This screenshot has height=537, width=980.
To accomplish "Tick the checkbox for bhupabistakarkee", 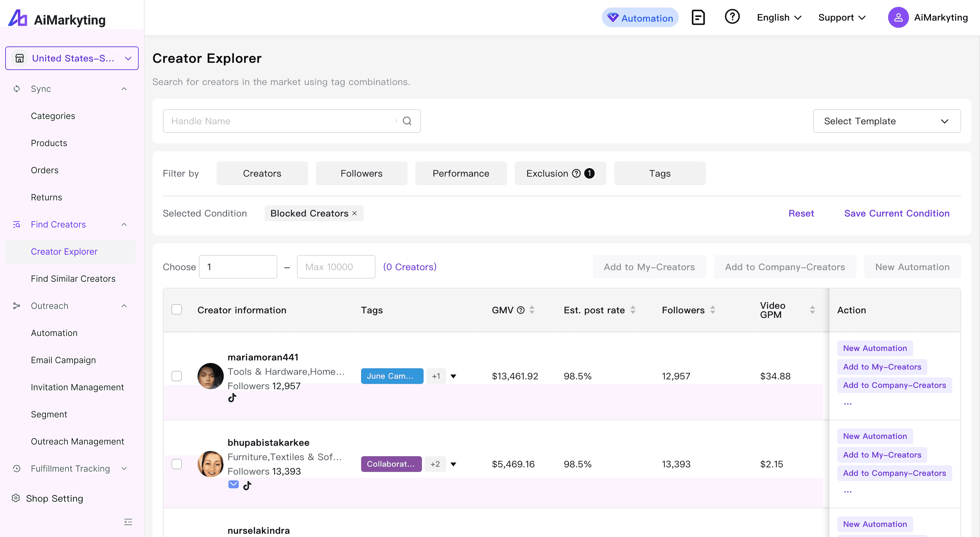I will pos(176,464).
